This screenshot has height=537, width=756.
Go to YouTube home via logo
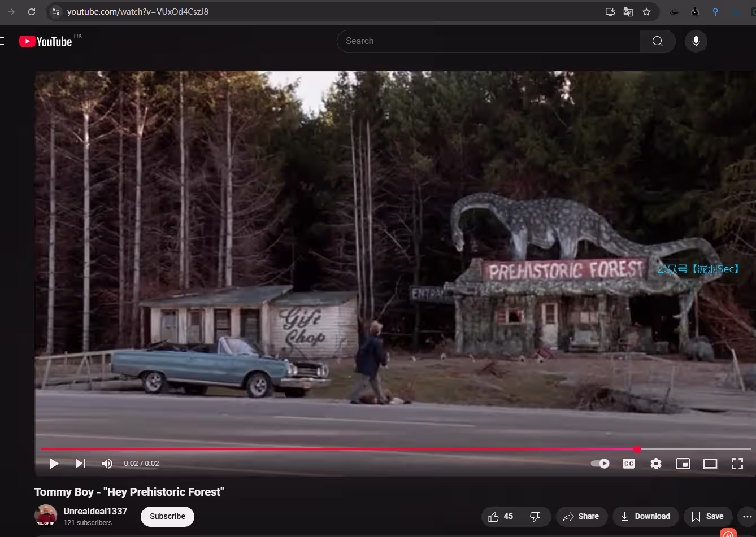[46, 41]
